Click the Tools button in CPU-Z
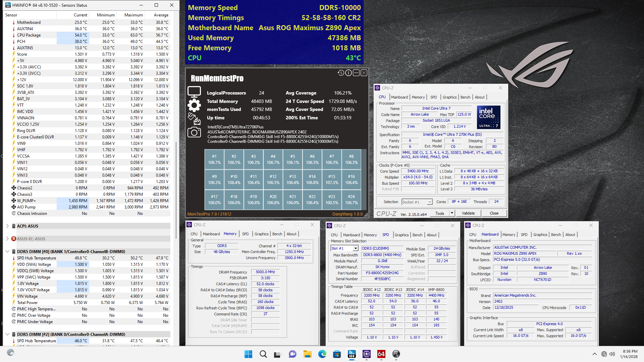The image size is (644, 362). pos(440,213)
